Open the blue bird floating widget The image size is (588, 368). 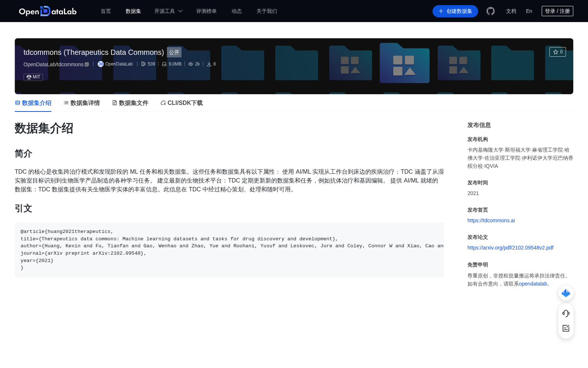coord(566,293)
